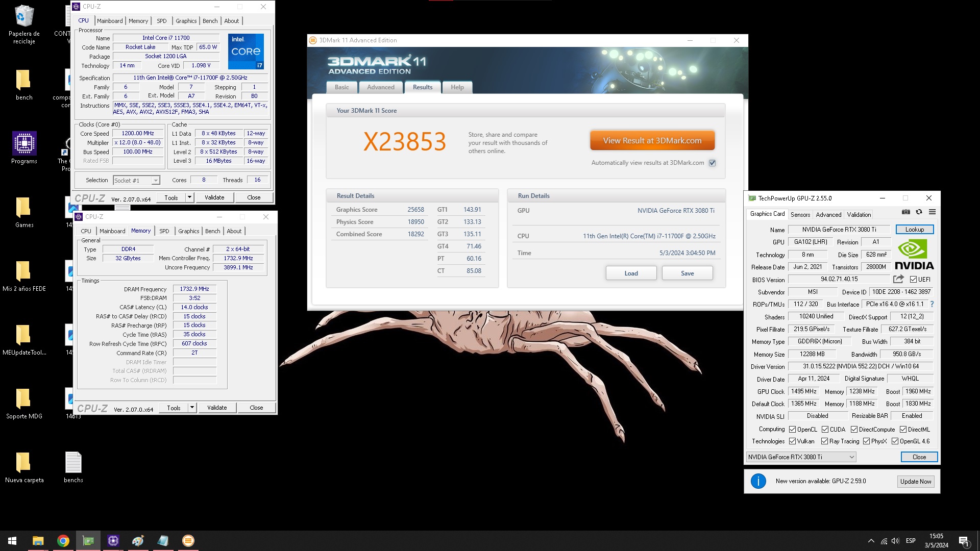Click the Lookup button in GPU-Z
Viewport: 980px width, 551px height.
[x=915, y=230]
